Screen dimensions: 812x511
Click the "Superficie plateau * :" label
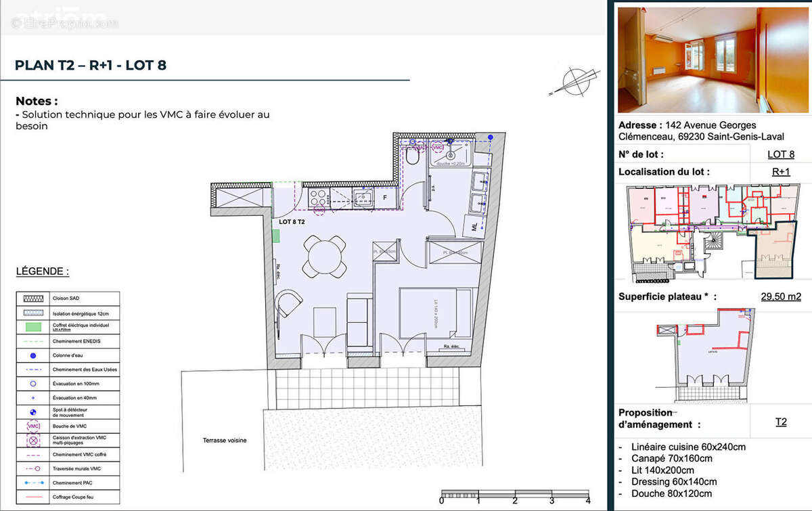667,296
